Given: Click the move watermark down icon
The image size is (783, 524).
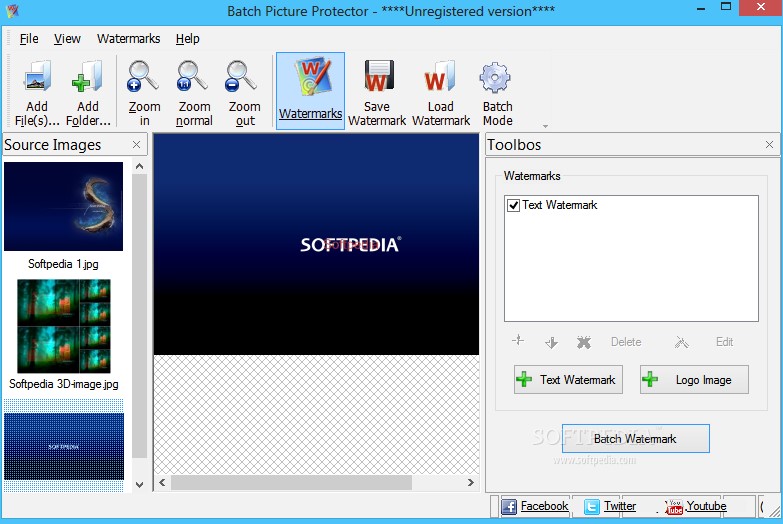Looking at the screenshot, I should click(x=551, y=342).
